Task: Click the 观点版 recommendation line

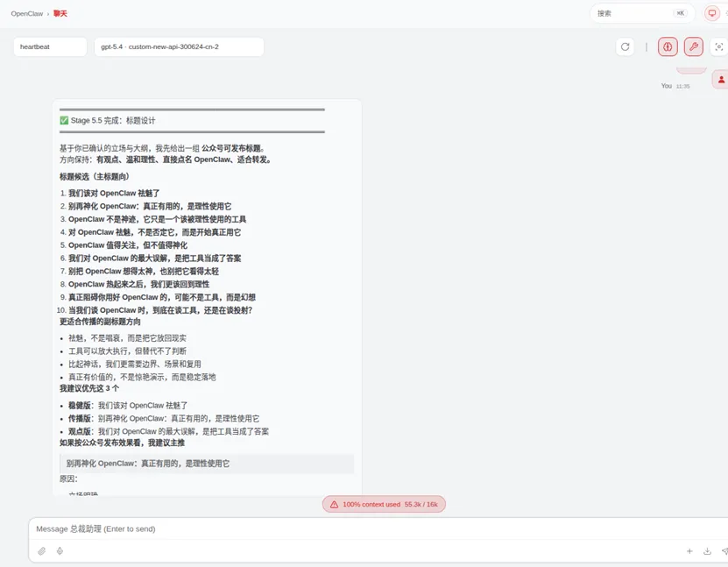Action: [x=168, y=431]
